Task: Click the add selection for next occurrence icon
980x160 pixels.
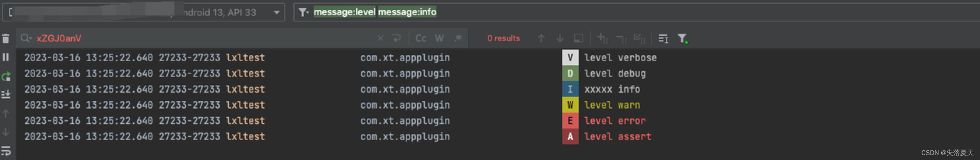Action: (x=603, y=38)
